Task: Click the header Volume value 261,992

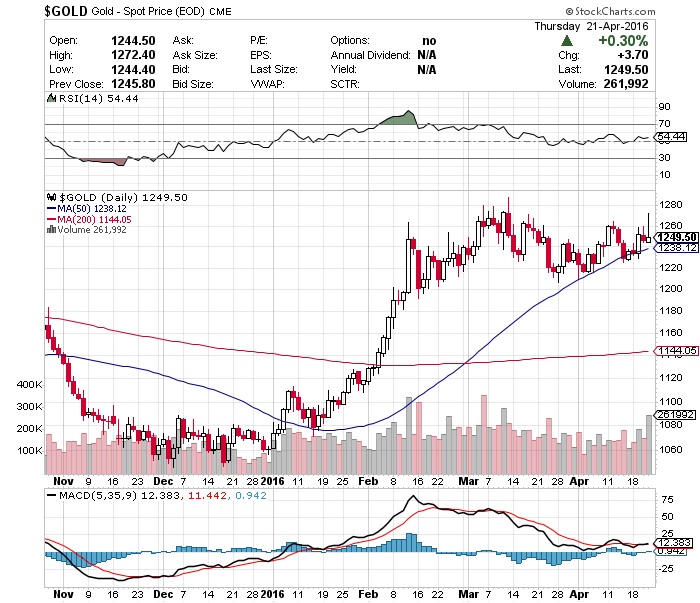Action: click(626, 84)
